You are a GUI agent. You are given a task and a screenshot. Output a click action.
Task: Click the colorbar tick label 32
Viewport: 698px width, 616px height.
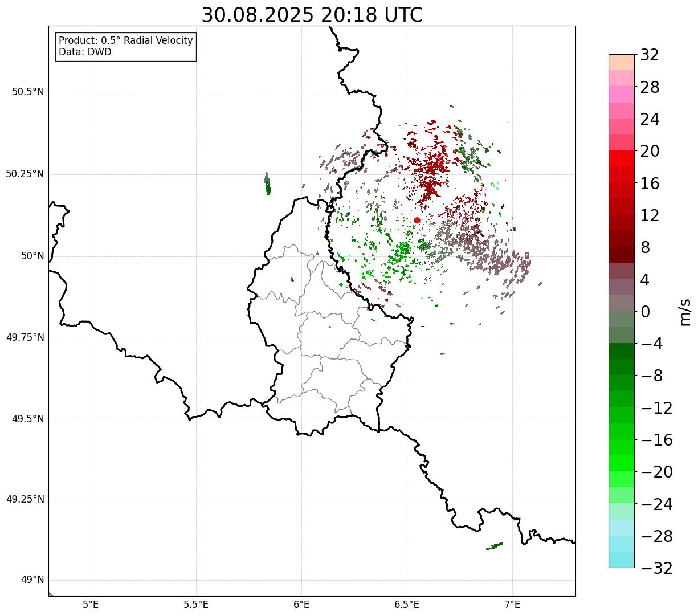pyautogui.click(x=650, y=55)
